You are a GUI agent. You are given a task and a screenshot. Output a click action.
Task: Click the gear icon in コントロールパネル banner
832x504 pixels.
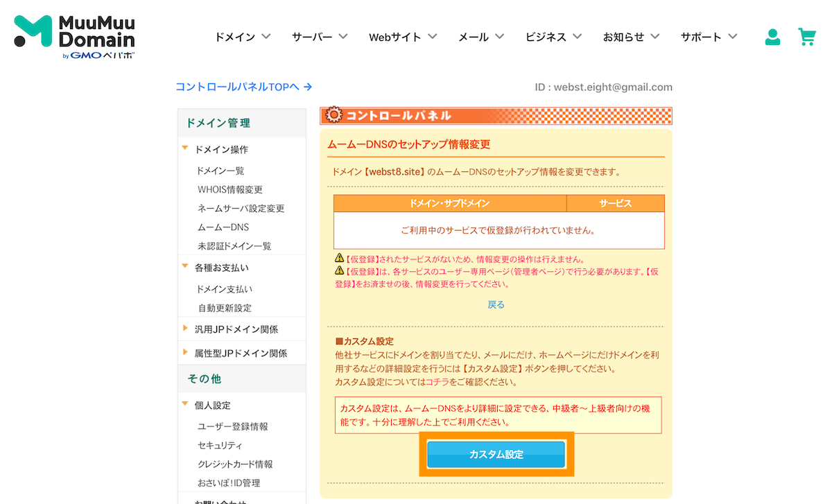pyautogui.click(x=333, y=115)
